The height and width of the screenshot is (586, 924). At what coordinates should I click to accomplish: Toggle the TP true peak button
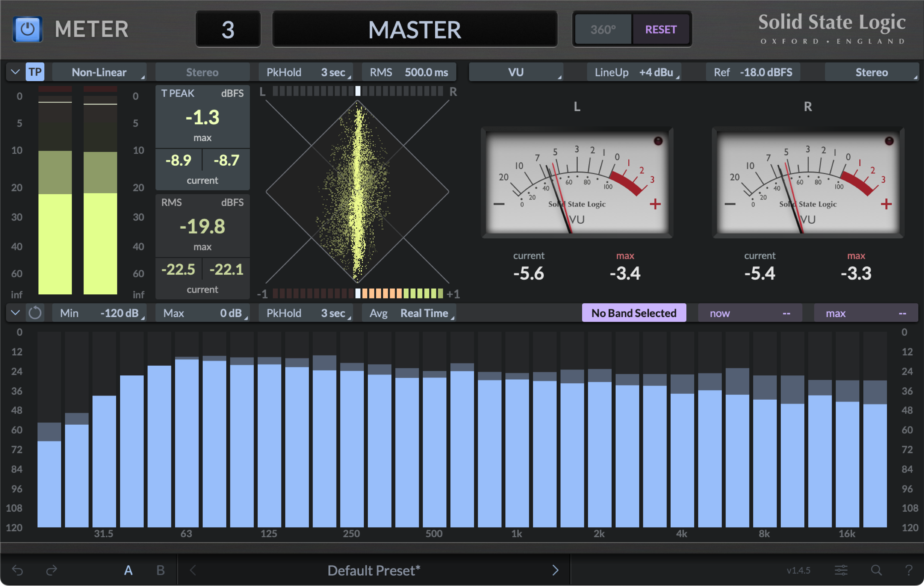pyautogui.click(x=35, y=72)
